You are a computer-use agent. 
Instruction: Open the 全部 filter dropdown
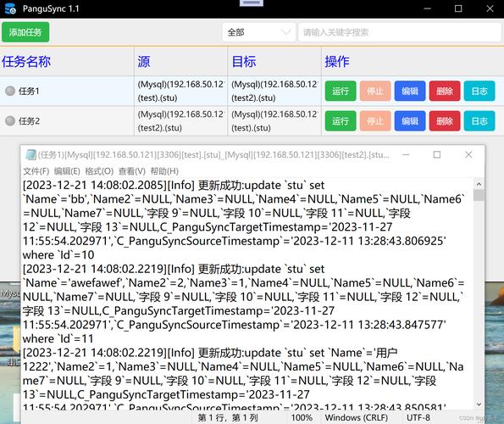[258, 32]
